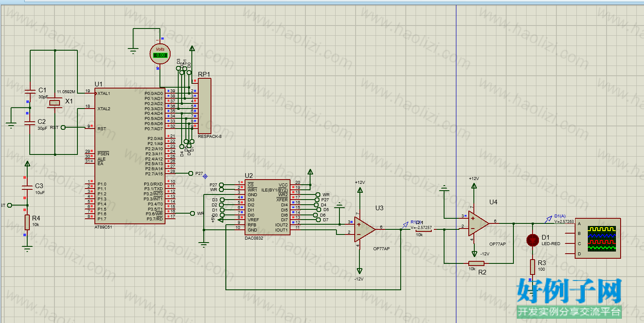
Task: Click the power arrow at U2 VCC
Action: pyautogui.click(x=310, y=172)
